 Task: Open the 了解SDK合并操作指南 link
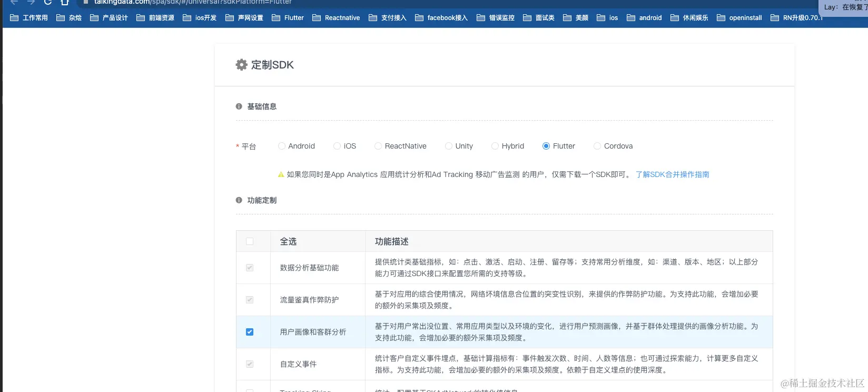[672, 174]
